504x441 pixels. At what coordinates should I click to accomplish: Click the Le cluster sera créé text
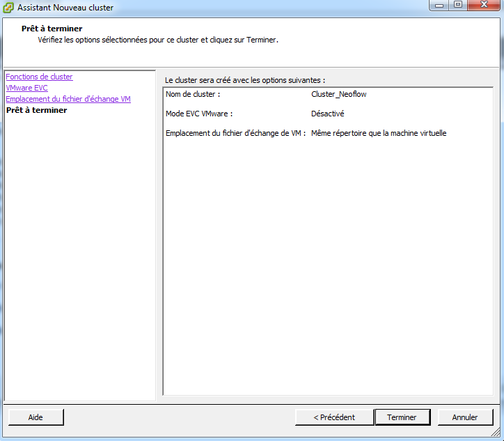pyautogui.click(x=245, y=80)
